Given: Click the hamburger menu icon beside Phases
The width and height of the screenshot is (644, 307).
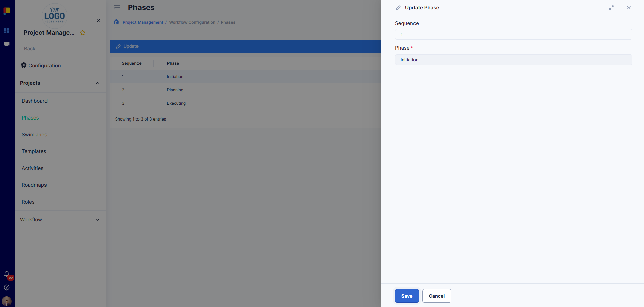Looking at the screenshot, I should (117, 7).
